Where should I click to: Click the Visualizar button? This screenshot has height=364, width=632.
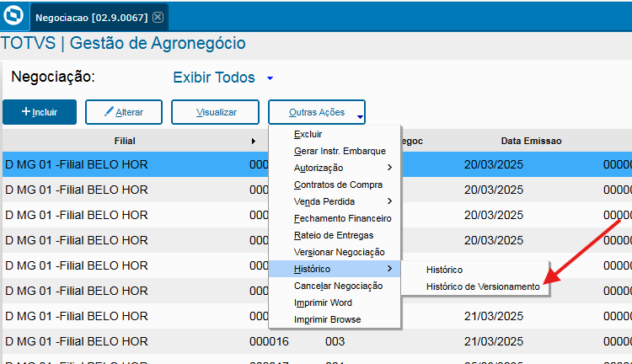[215, 112]
